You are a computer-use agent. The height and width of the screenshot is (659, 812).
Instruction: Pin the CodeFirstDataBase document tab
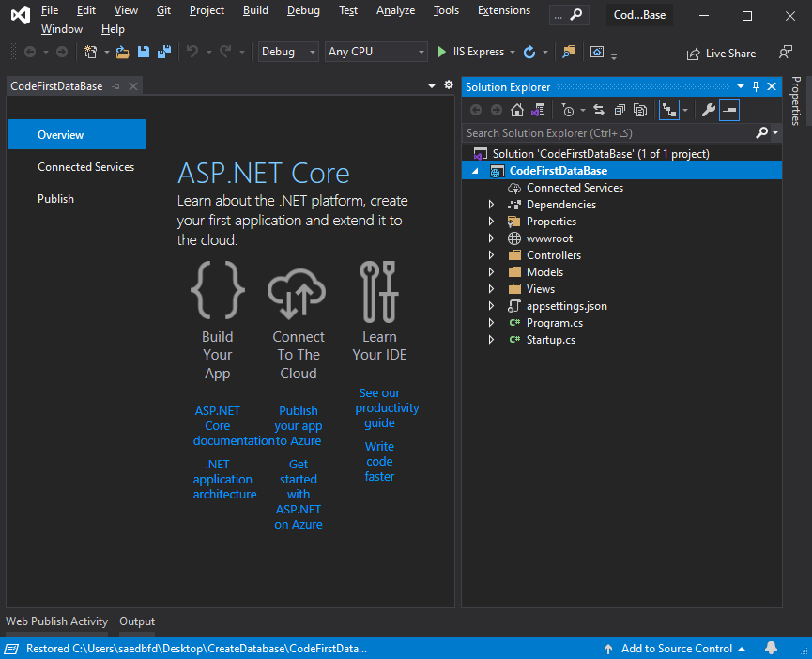(x=116, y=86)
